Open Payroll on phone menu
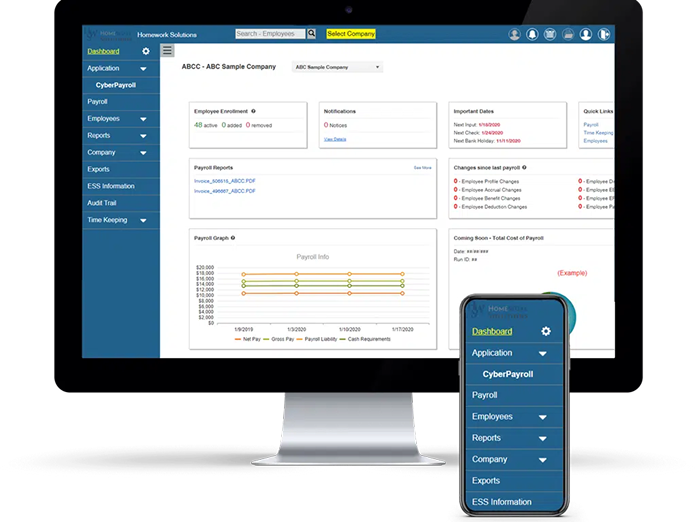Image resolution: width=696 pixels, height=522 pixels. click(484, 395)
